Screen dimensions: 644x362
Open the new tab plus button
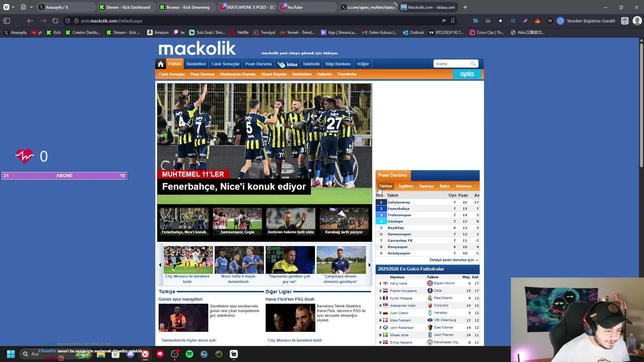pos(465,7)
